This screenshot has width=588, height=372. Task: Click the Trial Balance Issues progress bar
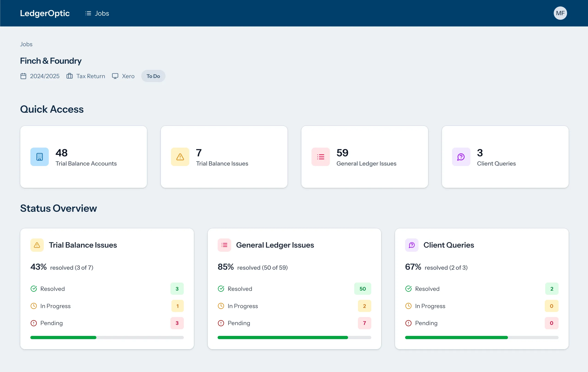(107, 337)
